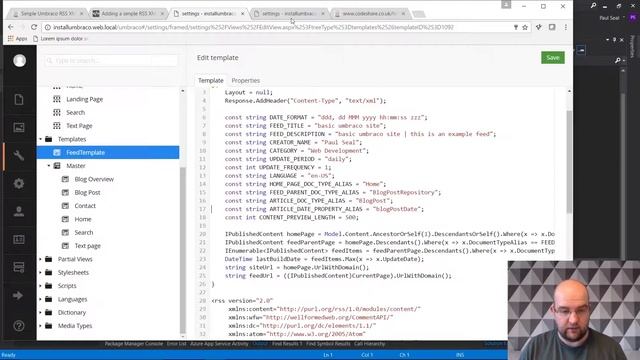Click the browser address bar URL
The height and width of the screenshot is (360, 640).
click(253, 27)
